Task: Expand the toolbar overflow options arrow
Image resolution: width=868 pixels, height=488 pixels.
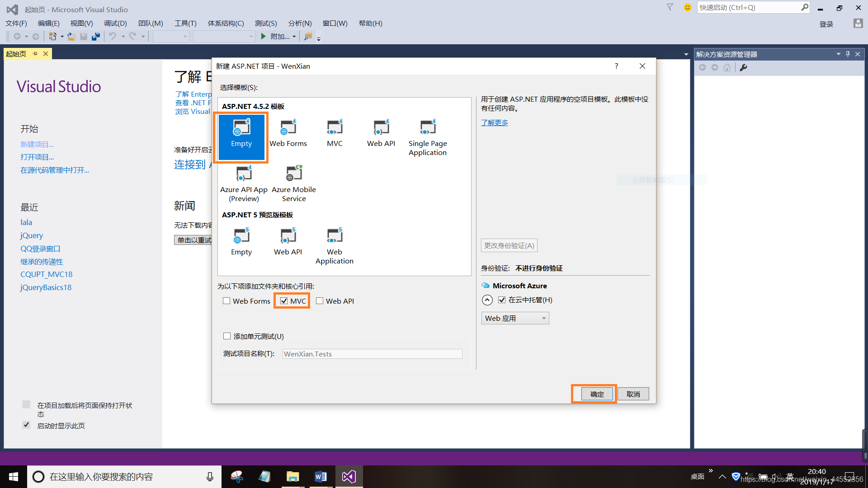Action: 319,38
